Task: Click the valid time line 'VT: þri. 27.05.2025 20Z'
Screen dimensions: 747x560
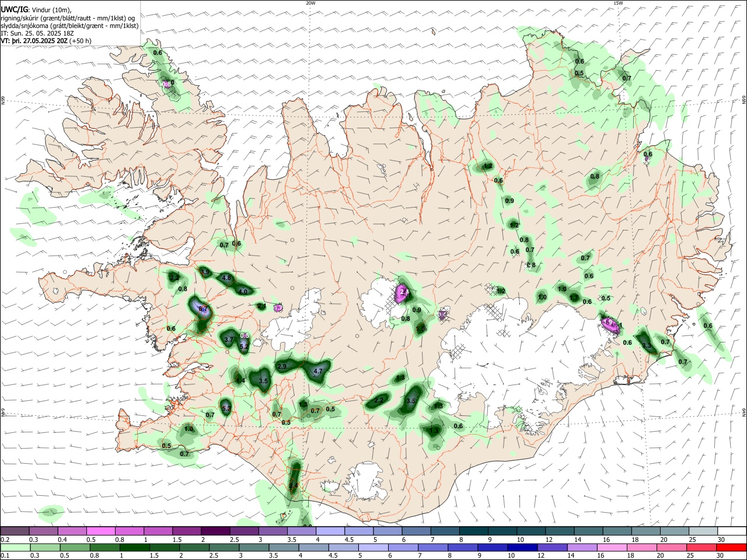Action: 34,41
